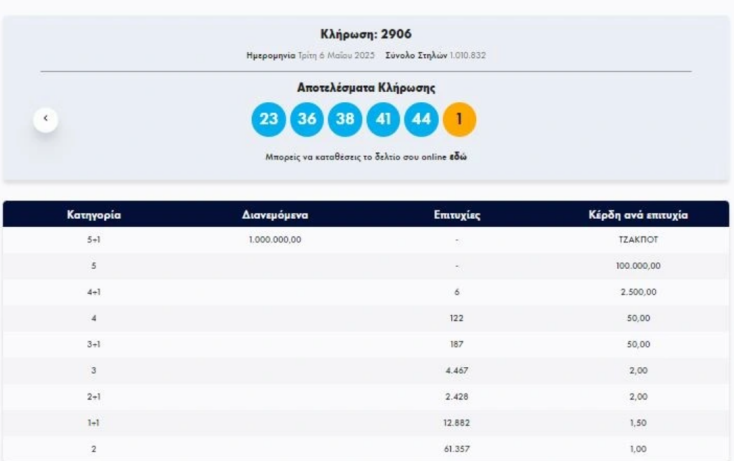Open the online submission link "εδώ"

[x=458, y=157]
